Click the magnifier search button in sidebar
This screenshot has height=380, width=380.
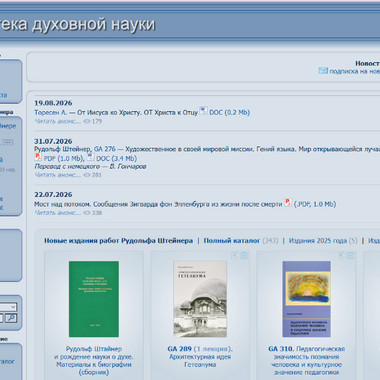pos(11,318)
